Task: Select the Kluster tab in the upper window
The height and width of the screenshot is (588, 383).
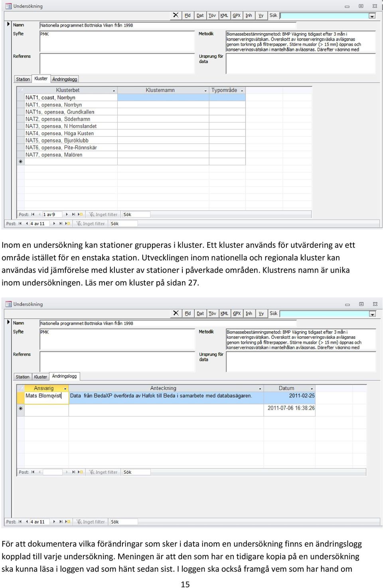Action: coord(41,79)
